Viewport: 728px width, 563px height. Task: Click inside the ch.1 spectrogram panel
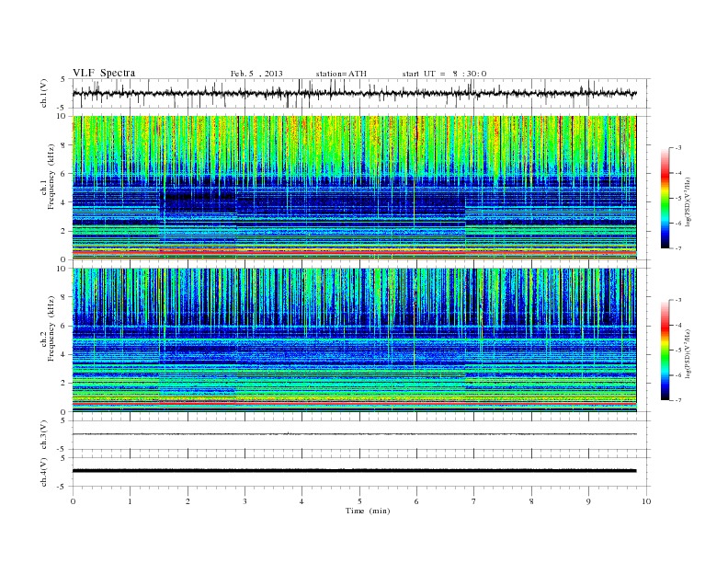354,188
